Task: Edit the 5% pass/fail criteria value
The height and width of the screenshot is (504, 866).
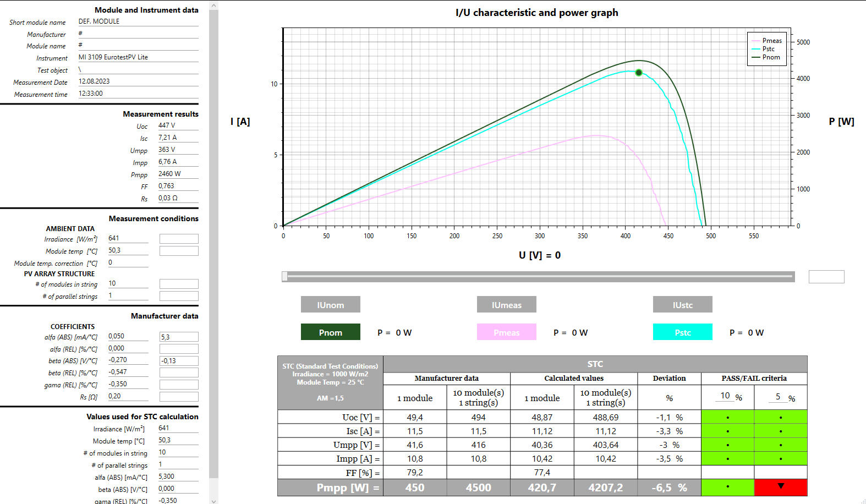Action: pos(778,397)
